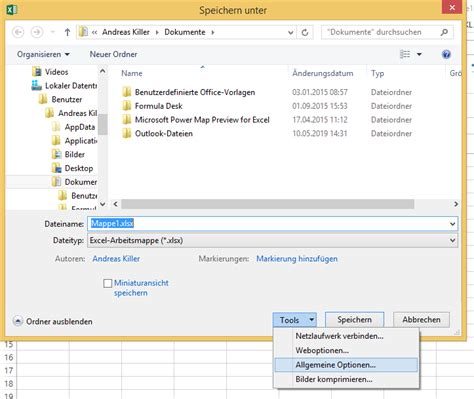Choose Weboptionen from the Tools menu
Screen dimensions: 474x399
(346, 350)
